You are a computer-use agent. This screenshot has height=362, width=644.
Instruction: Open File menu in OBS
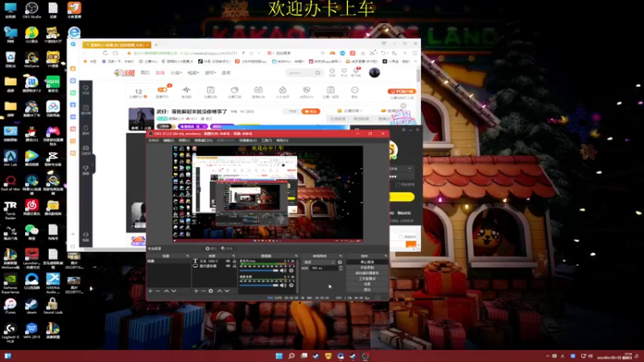(x=153, y=140)
